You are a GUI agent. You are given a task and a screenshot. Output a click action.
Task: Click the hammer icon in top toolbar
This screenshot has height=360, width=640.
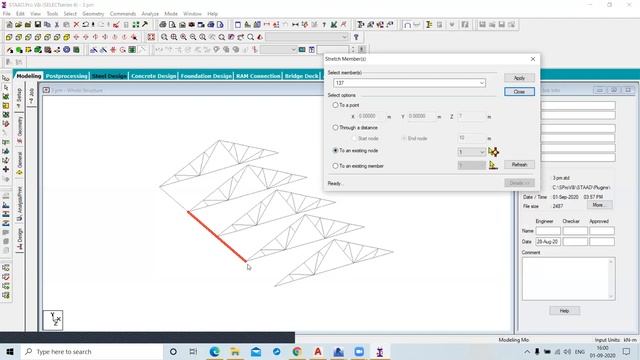[x=145, y=25]
